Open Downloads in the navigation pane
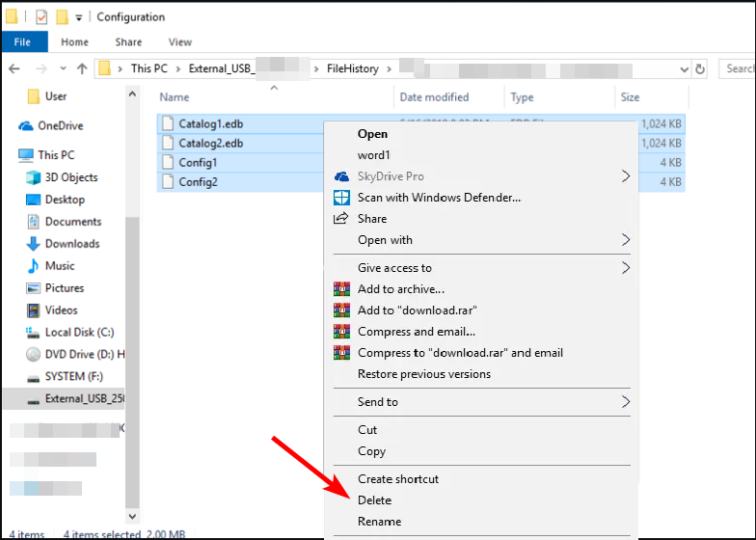The height and width of the screenshot is (540, 756). 63,243
